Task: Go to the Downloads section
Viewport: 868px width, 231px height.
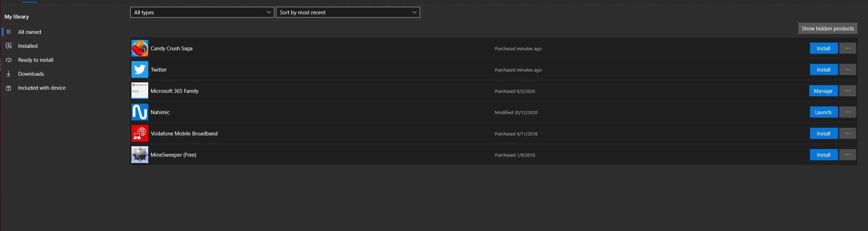Action: click(31, 74)
